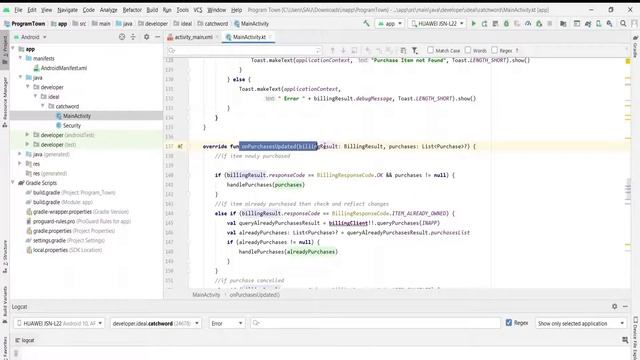Click the Search Everywhere magnifier icon
Image resolution: width=640 pixels, height=360 pixels.
(x=623, y=24)
